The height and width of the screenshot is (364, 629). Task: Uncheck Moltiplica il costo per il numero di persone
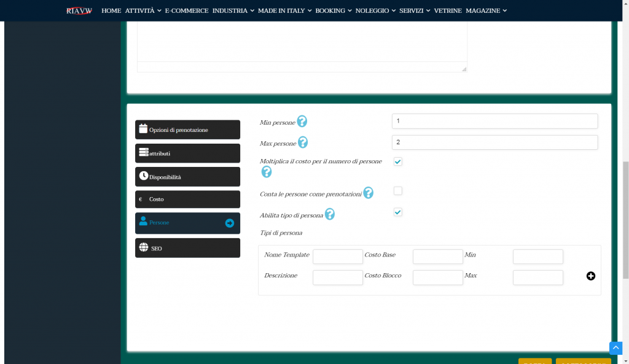point(398,161)
